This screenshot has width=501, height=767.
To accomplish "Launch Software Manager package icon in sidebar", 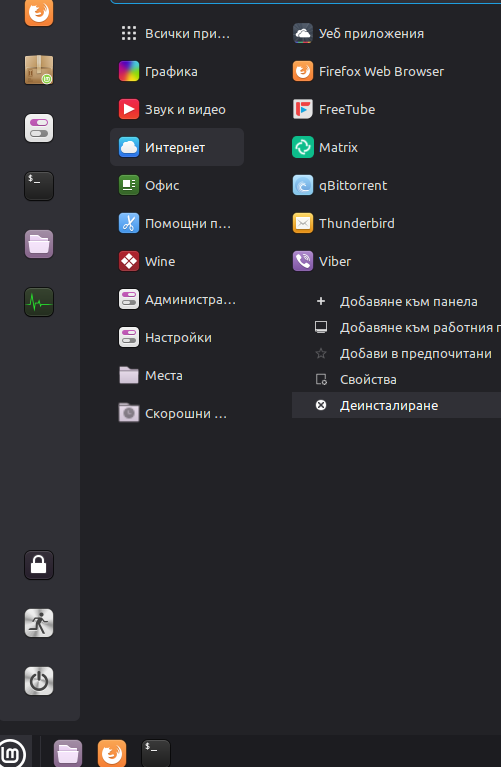I will click(x=39, y=70).
